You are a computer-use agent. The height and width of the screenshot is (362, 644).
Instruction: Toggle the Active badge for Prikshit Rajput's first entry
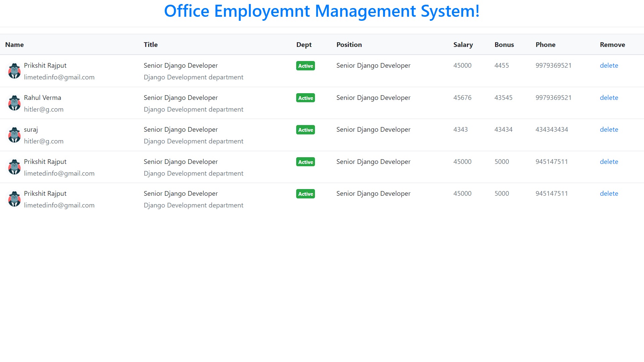[305, 66]
